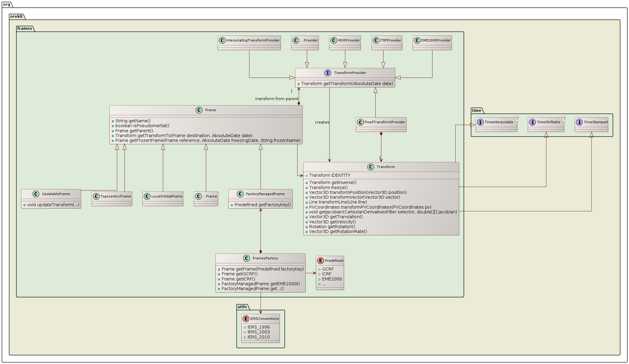Click the Transform class C icon
Image resolution: width=629 pixels, height=364 pixels.
coord(371,167)
